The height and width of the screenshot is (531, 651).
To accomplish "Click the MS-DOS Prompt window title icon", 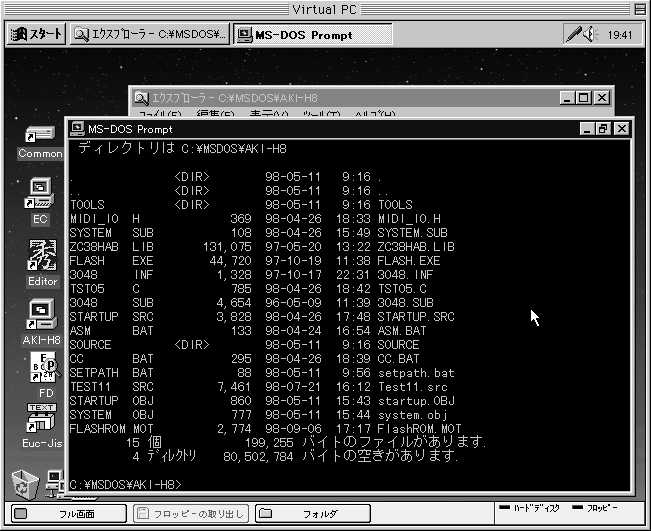I will 77,129.
